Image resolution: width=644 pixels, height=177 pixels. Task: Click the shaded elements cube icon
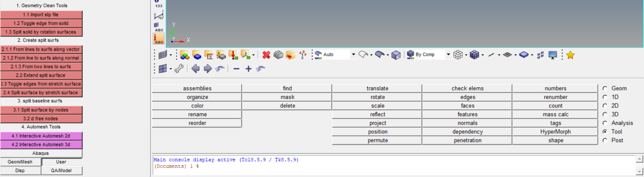[475, 55]
